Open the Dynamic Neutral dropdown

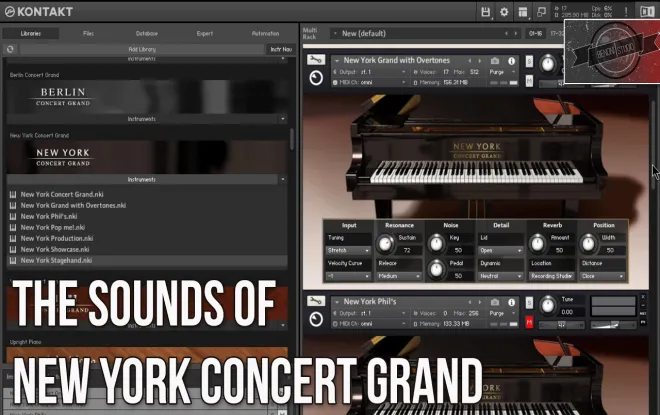click(500, 276)
